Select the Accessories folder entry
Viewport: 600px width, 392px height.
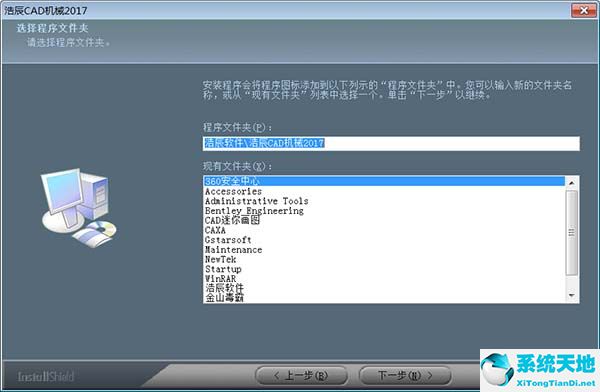384,191
